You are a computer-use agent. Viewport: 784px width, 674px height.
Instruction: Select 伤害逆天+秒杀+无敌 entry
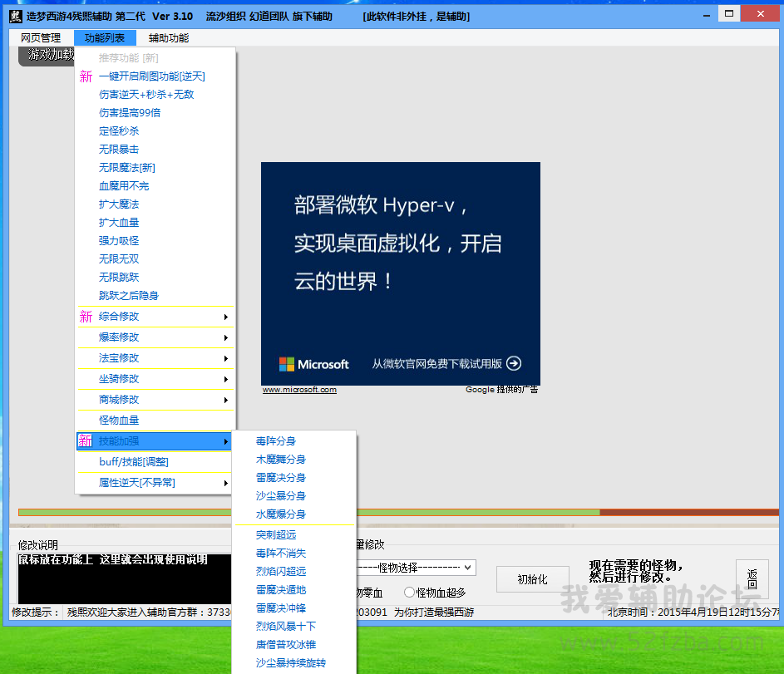click(x=155, y=95)
